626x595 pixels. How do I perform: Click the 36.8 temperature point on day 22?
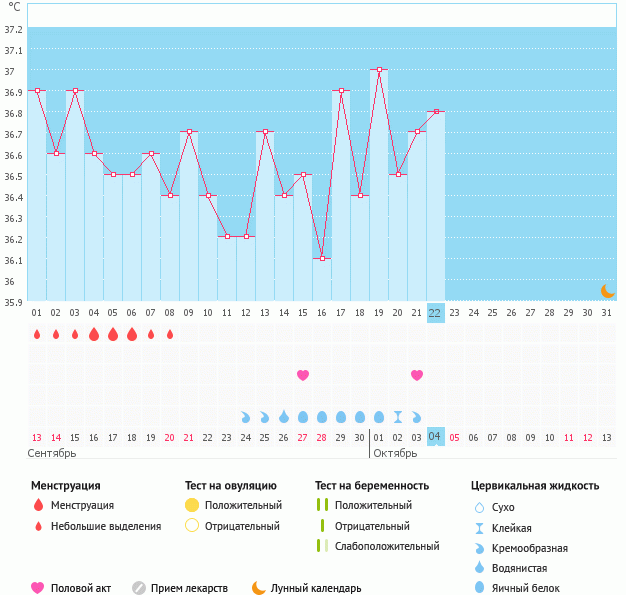pyautogui.click(x=436, y=112)
